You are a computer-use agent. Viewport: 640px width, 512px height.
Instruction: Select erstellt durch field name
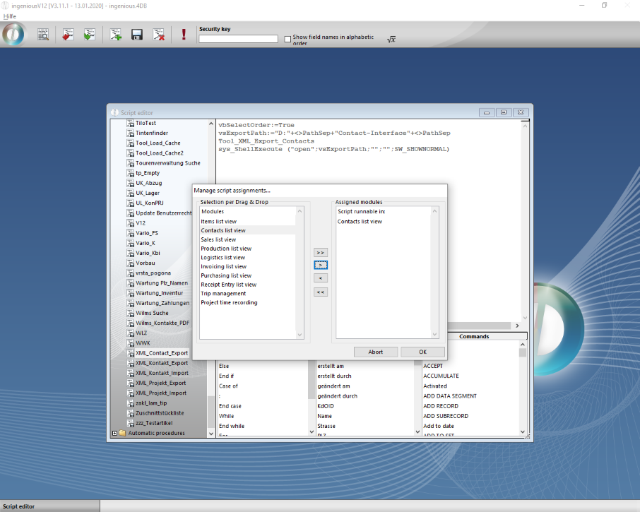pyautogui.click(x=334, y=376)
